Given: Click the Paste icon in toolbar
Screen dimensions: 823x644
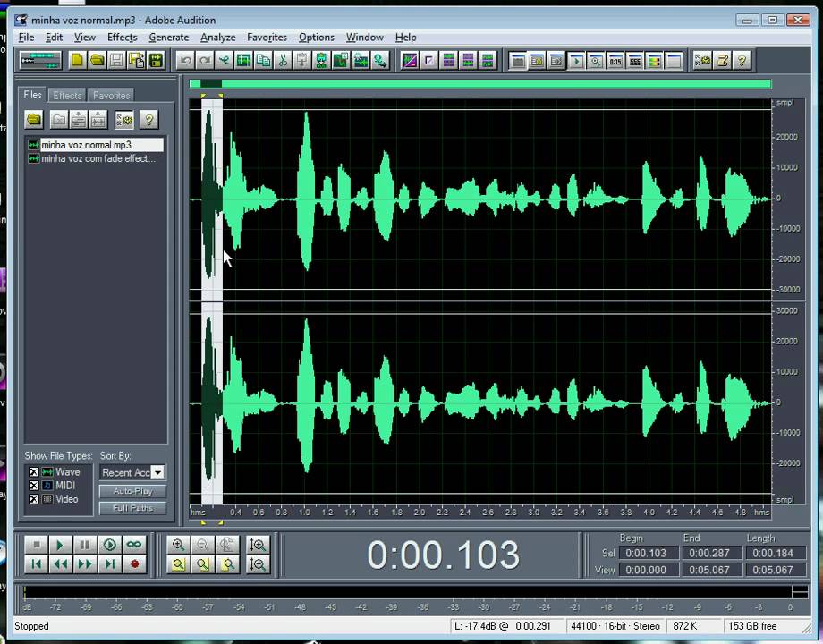Looking at the screenshot, I should [301, 60].
